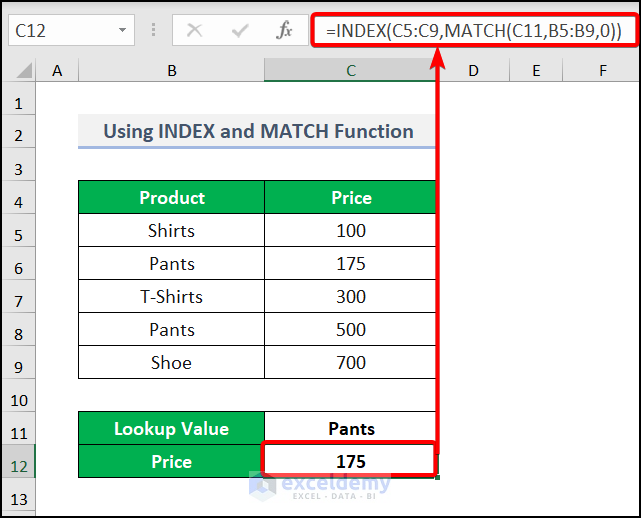The height and width of the screenshot is (518, 641).
Task: Select column D header
Action: 472,70
